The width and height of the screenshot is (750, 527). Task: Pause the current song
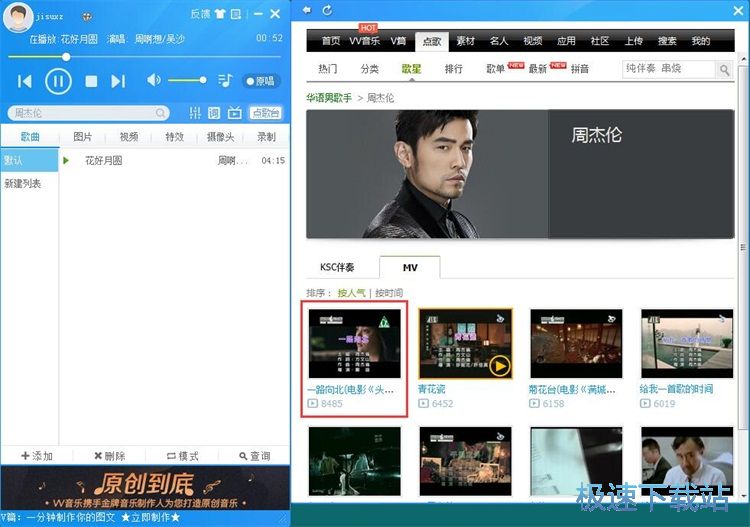click(58, 81)
